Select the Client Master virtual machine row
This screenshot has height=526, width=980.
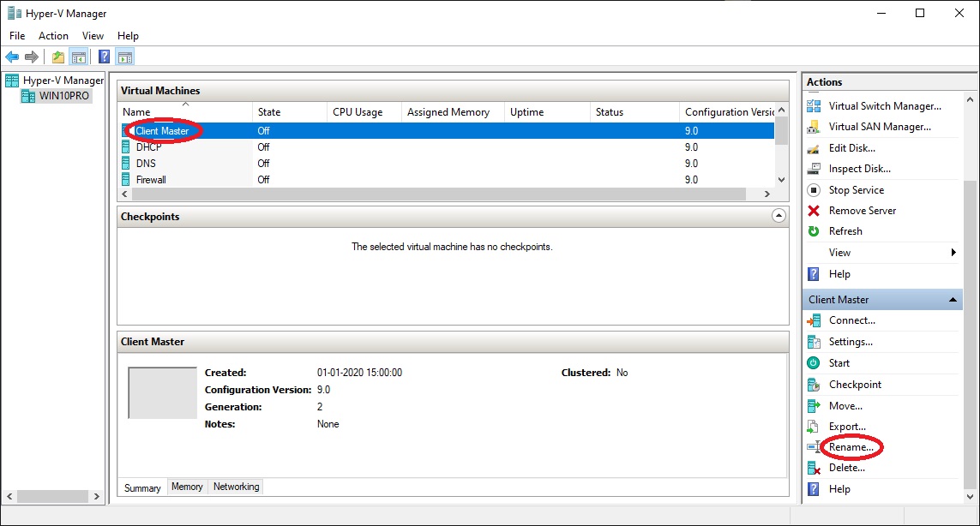coord(447,130)
